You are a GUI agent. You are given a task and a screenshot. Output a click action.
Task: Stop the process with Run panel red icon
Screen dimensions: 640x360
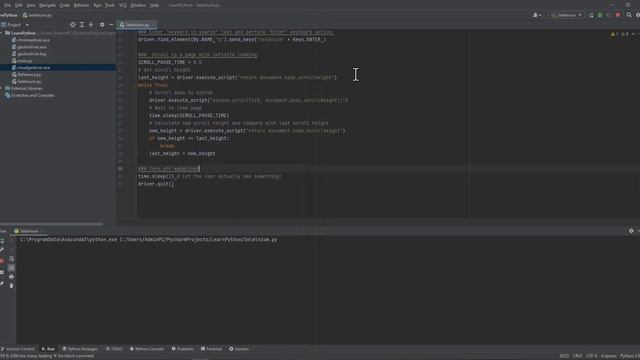(x=2, y=260)
